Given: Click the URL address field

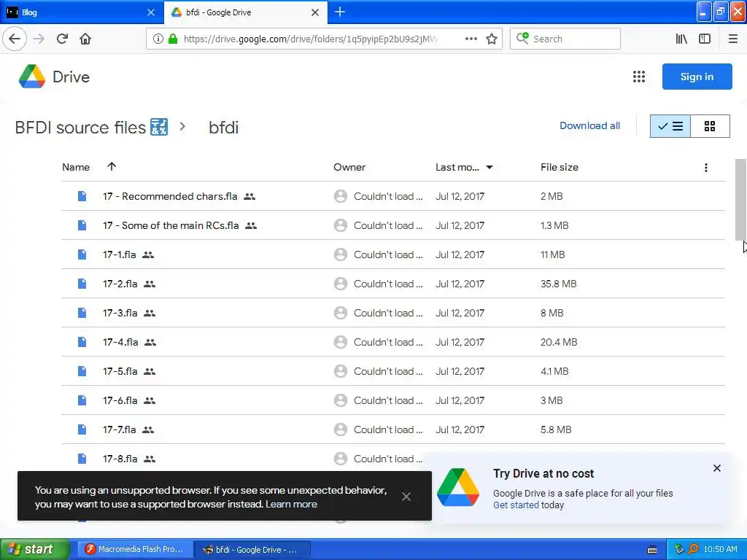Looking at the screenshot, I should click(309, 39).
